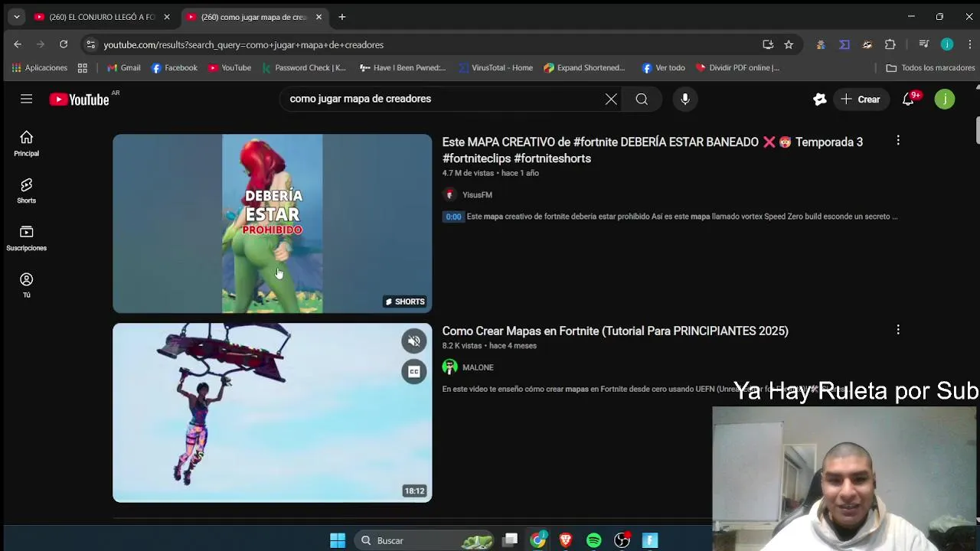The height and width of the screenshot is (551, 980).
Task: Open the Este MAPA CREATIVO video title
Action: (x=652, y=150)
